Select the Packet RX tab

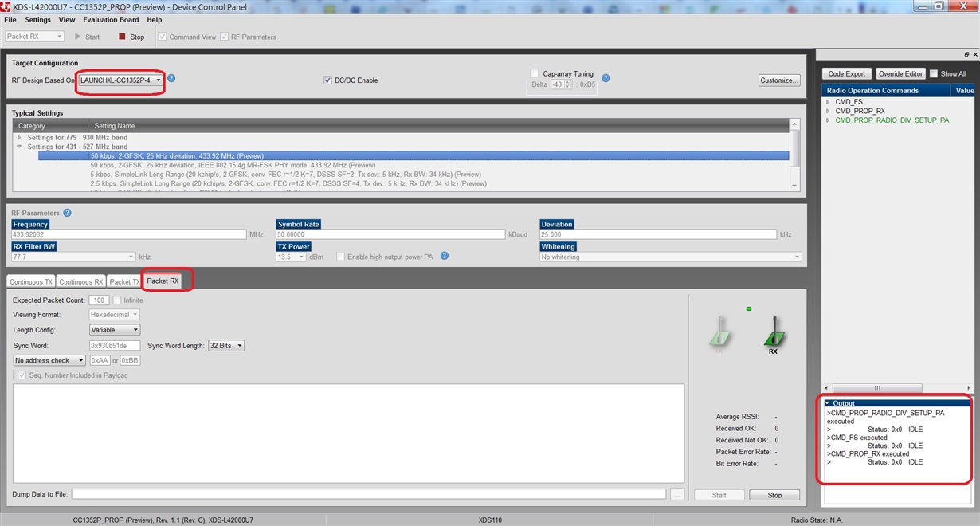[x=163, y=281]
